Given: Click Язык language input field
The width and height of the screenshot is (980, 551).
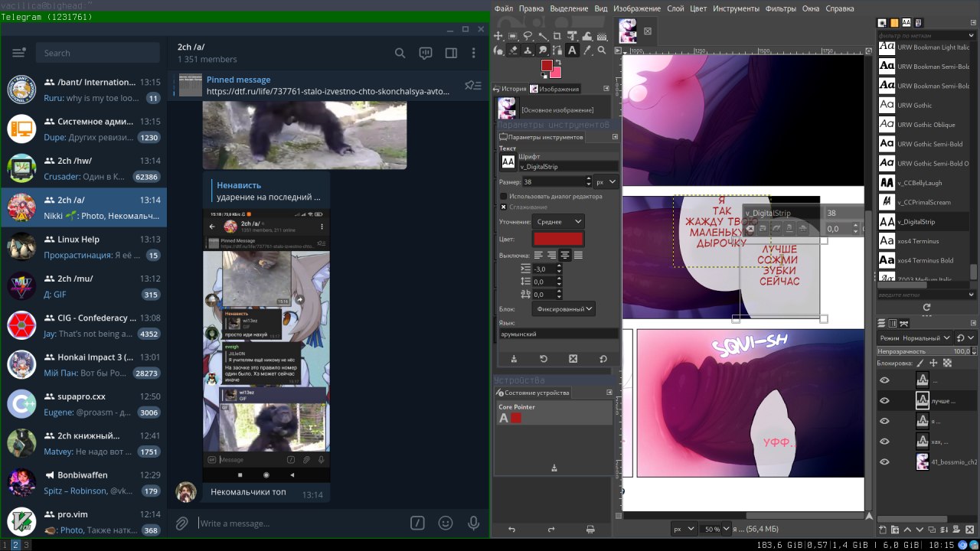Looking at the screenshot, I should [x=558, y=334].
